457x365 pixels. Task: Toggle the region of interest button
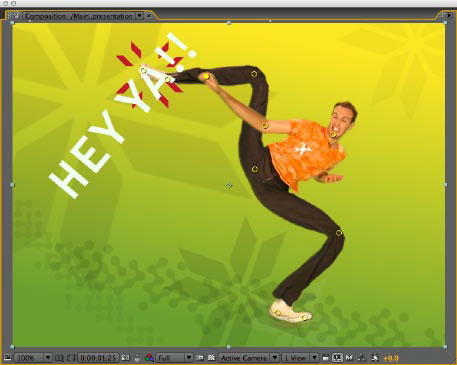pos(200,358)
